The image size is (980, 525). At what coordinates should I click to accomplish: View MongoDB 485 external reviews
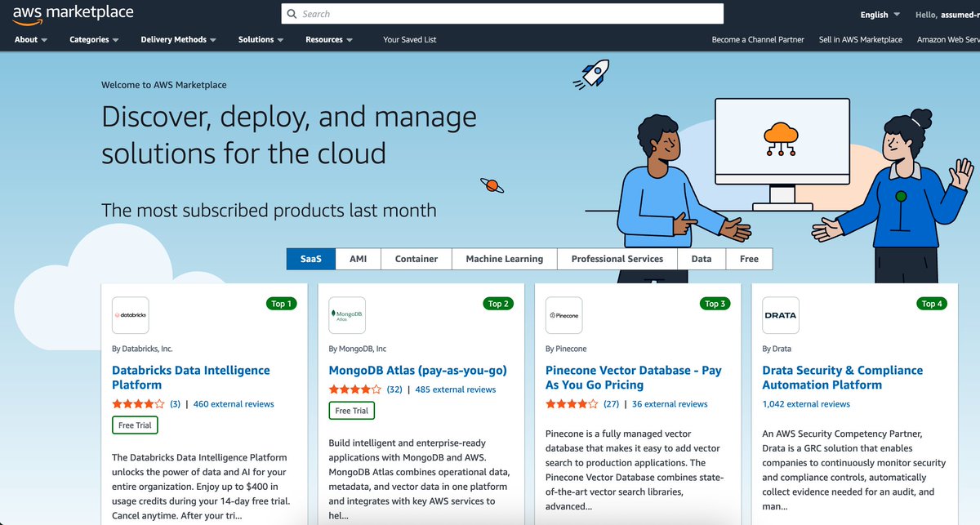point(456,389)
